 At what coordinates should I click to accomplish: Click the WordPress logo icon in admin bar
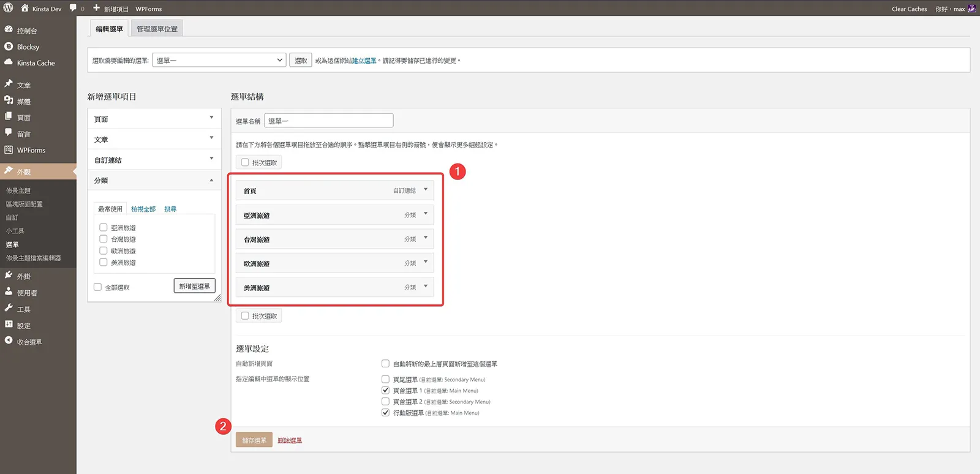[x=8, y=8]
